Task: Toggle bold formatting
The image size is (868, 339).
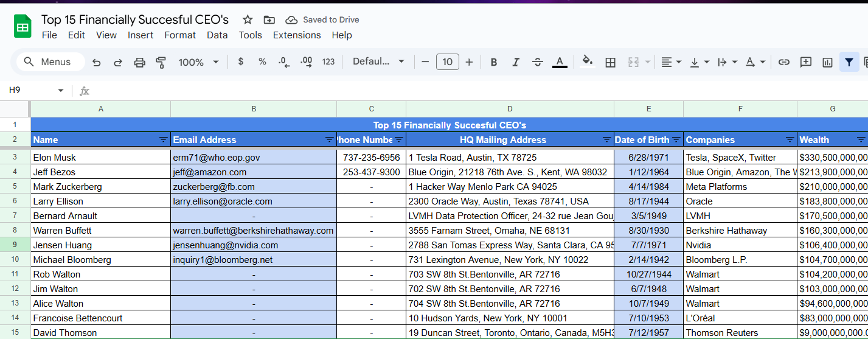Action: tap(494, 62)
